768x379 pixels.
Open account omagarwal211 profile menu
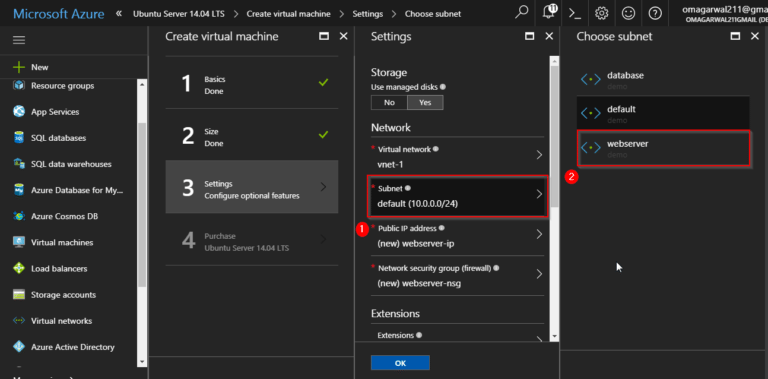click(x=725, y=13)
